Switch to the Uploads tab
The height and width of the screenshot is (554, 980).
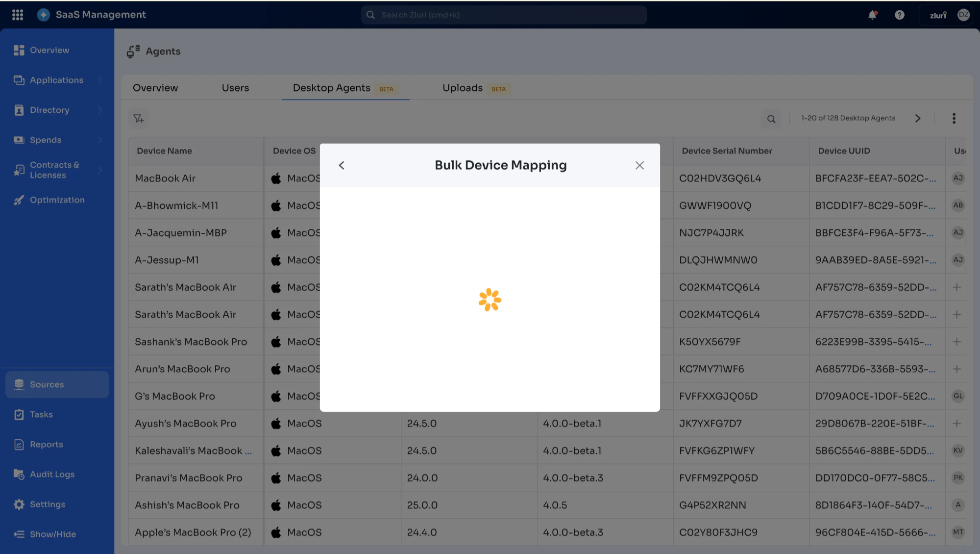463,88
